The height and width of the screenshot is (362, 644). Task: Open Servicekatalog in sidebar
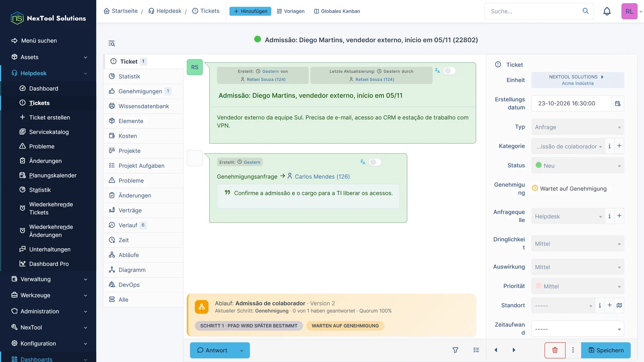coord(49,132)
